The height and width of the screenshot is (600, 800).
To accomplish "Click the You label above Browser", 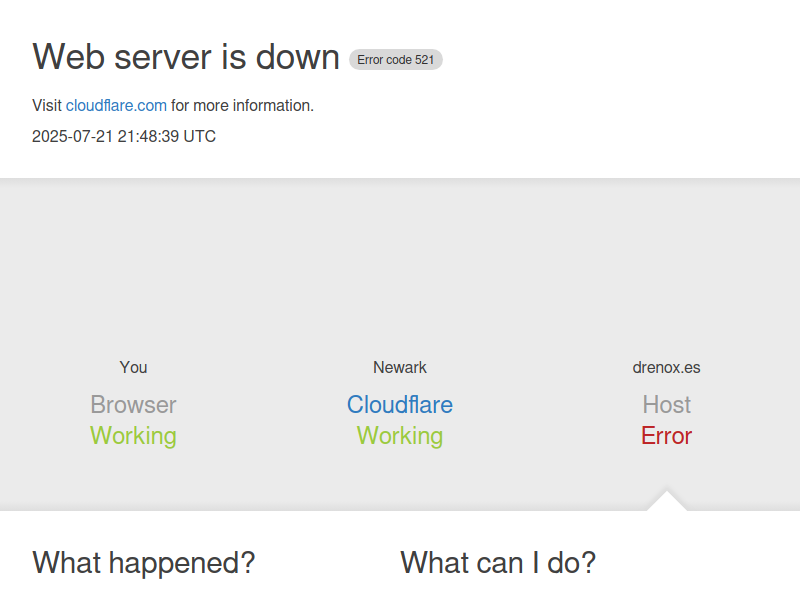I will pos(133,367).
